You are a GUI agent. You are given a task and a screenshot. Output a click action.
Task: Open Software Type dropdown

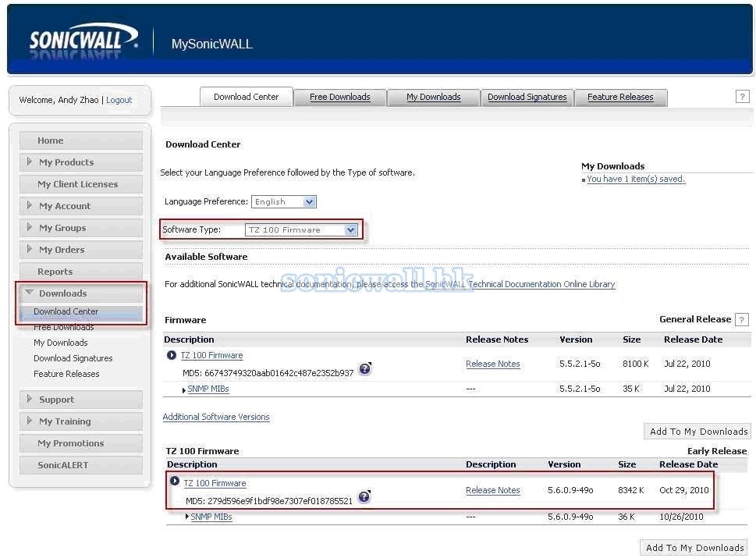tap(301, 230)
